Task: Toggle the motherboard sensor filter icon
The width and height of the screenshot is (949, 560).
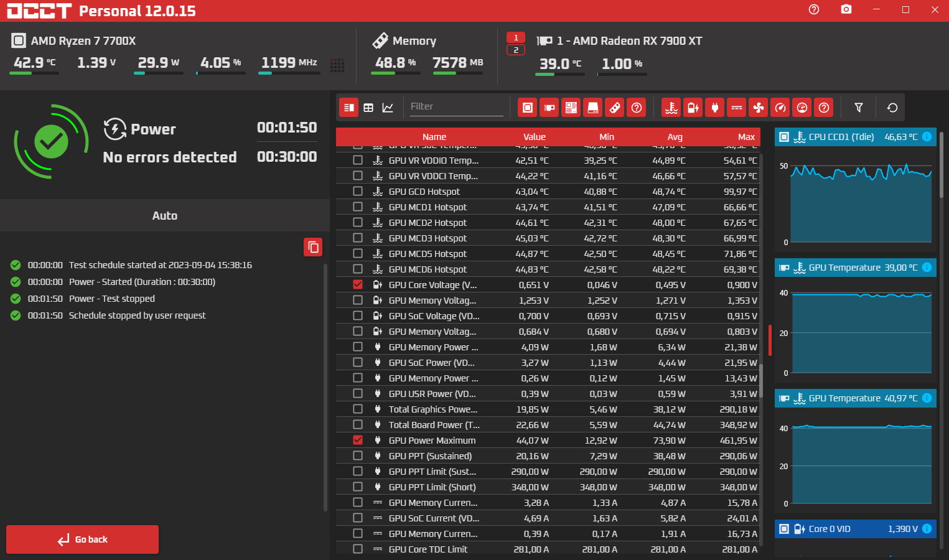Action: (x=571, y=108)
